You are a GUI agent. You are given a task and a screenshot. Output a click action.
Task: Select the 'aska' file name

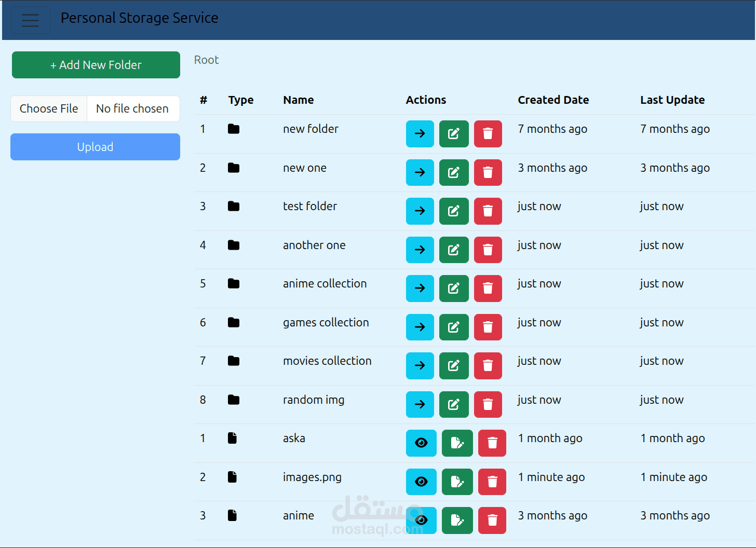(x=294, y=438)
